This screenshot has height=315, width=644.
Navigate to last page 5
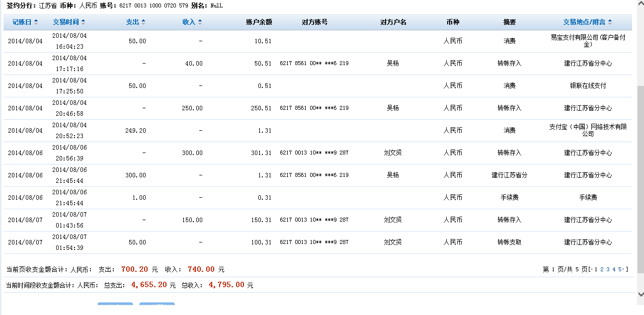pyautogui.click(x=619, y=269)
